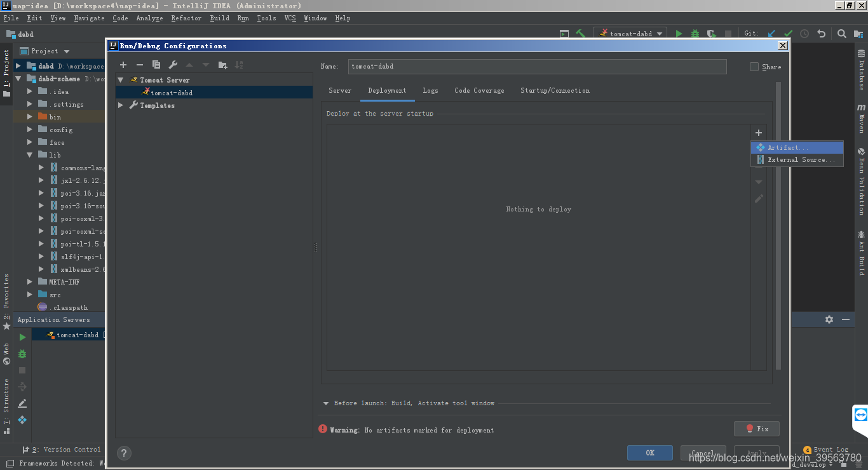Enable the Share checkbox

(754, 67)
